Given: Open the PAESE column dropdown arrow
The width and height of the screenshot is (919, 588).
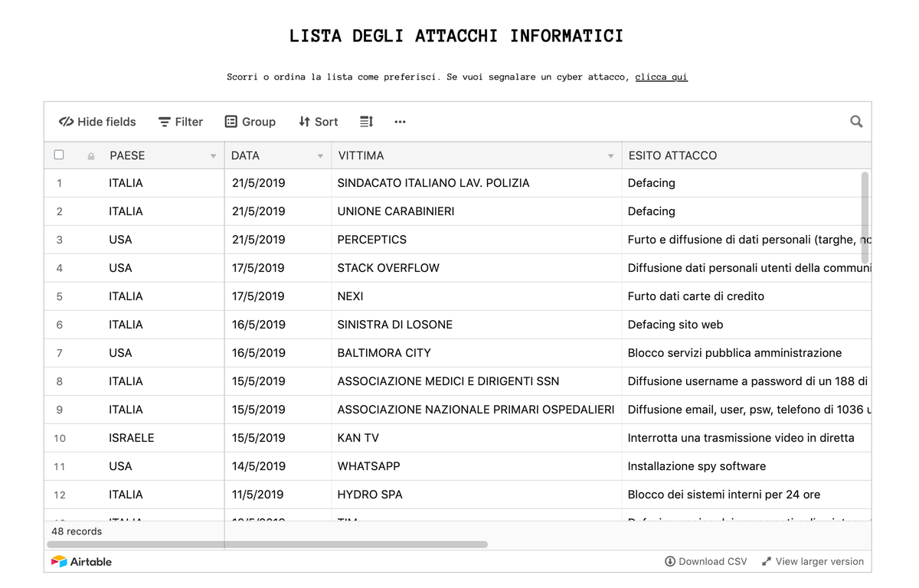Looking at the screenshot, I should pos(212,155).
